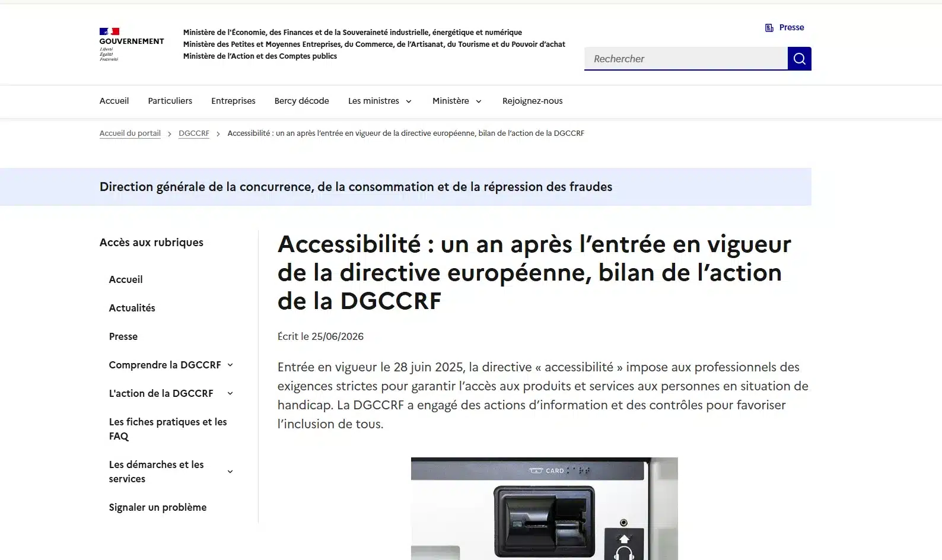Image resolution: width=942 pixels, height=560 pixels.
Task: Click the magnifying glass search button
Action: 799,59
